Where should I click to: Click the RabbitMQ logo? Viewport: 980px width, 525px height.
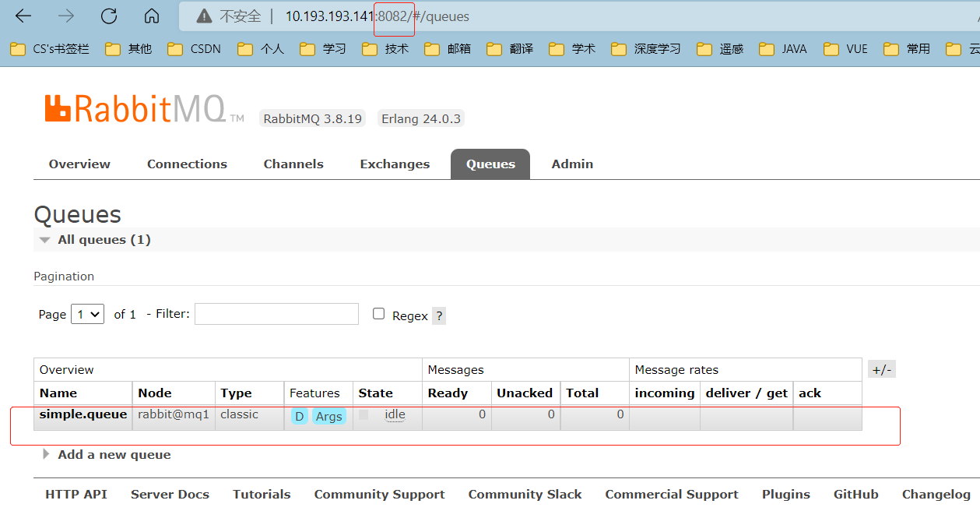click(145, 110)
